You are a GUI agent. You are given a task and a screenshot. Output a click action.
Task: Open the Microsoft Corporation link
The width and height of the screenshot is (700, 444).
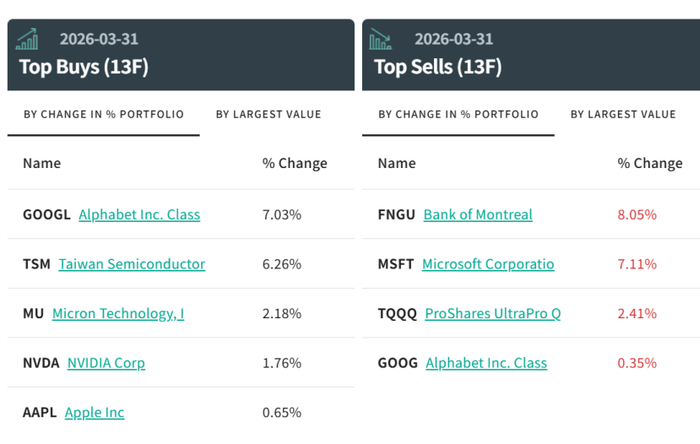[x=488, y=264]
